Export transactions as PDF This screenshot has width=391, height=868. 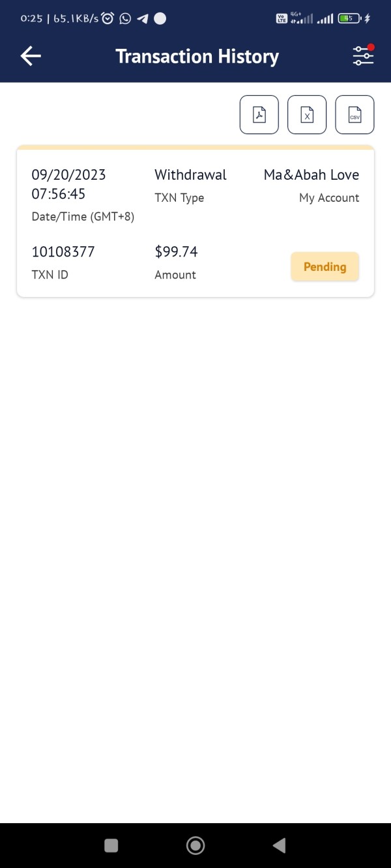(x=259, y=115)
